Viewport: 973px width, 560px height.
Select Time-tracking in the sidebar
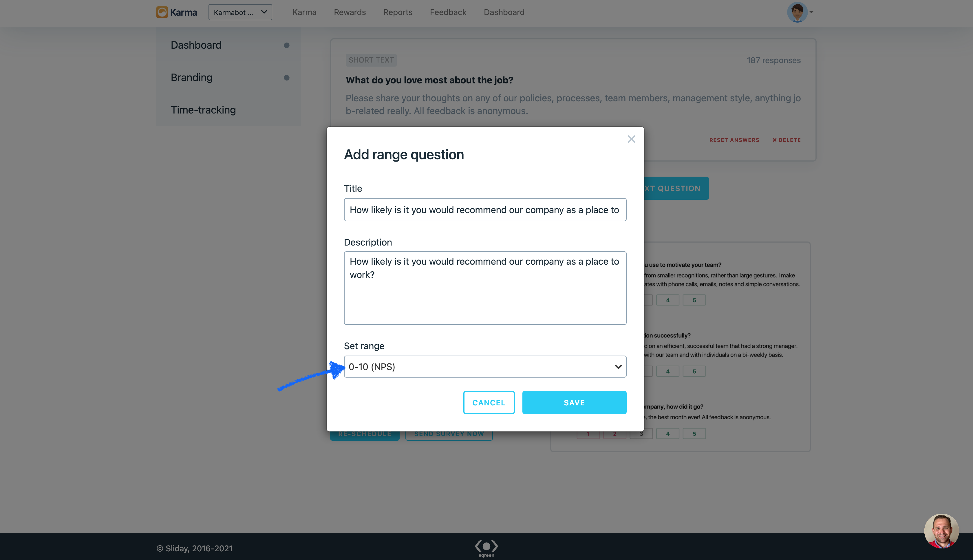203,110
